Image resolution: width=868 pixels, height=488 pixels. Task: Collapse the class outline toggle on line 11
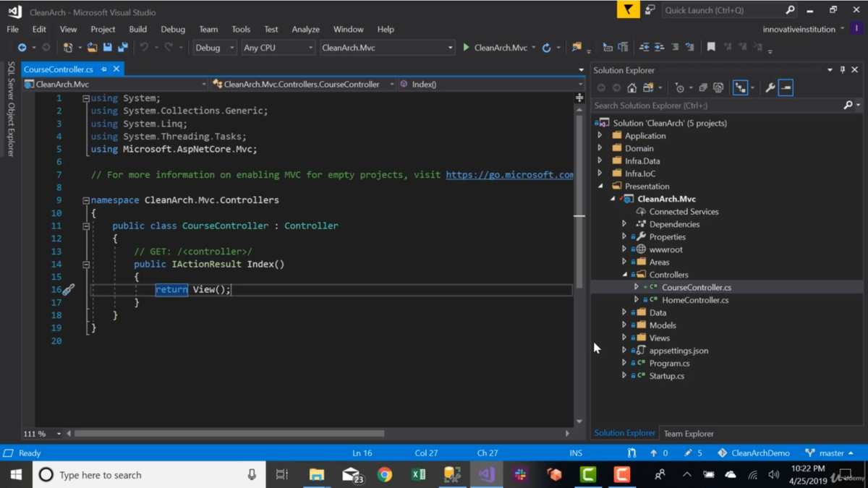click(x=86, y=226)
